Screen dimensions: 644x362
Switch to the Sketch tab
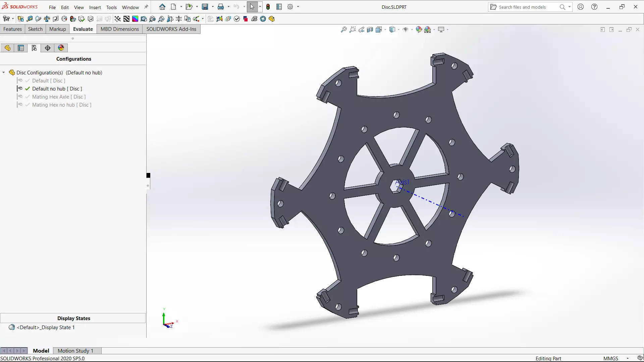tap(35, 29)
